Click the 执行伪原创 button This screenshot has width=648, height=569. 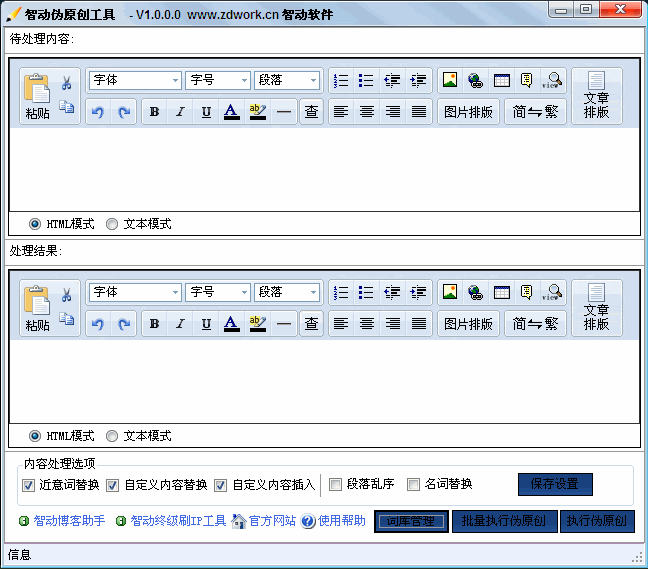596,521
